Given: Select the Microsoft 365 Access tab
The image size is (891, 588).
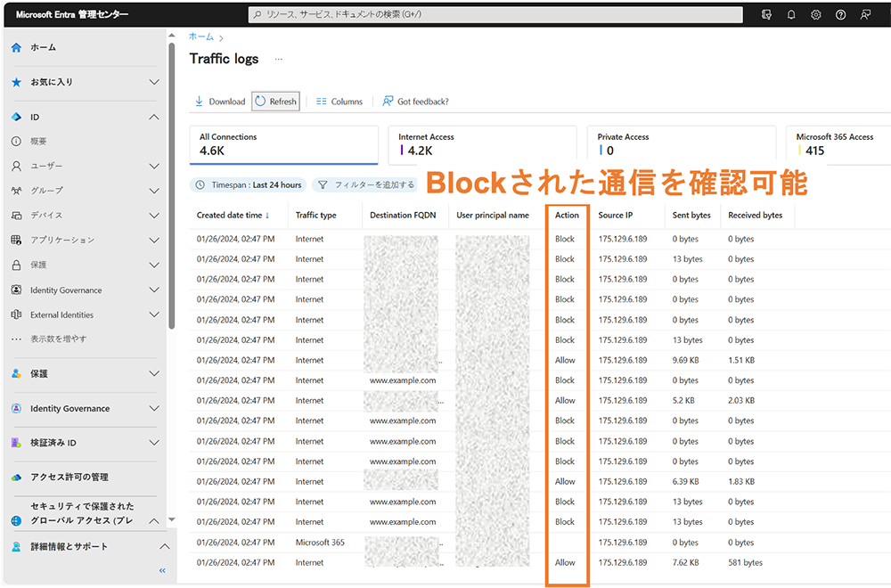Looking at the screenshot, I should coord(838,145).
